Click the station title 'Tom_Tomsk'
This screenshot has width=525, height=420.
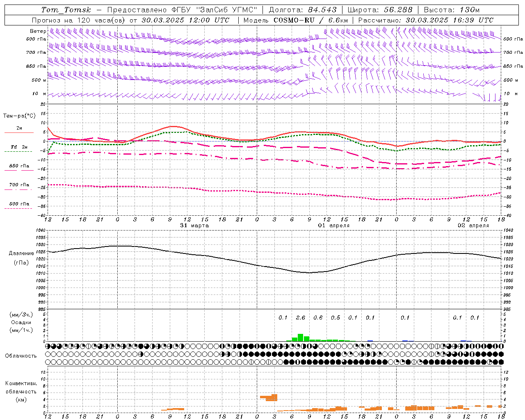click(66, 10)
